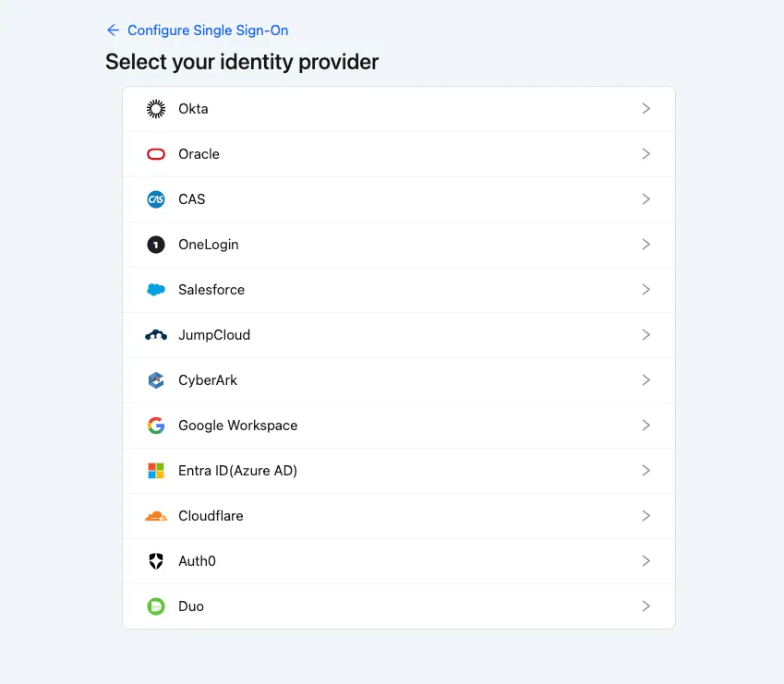This screenshot has height=684, width=784.
Task: Click the green Duo logo icon
Action: (156, 606)
